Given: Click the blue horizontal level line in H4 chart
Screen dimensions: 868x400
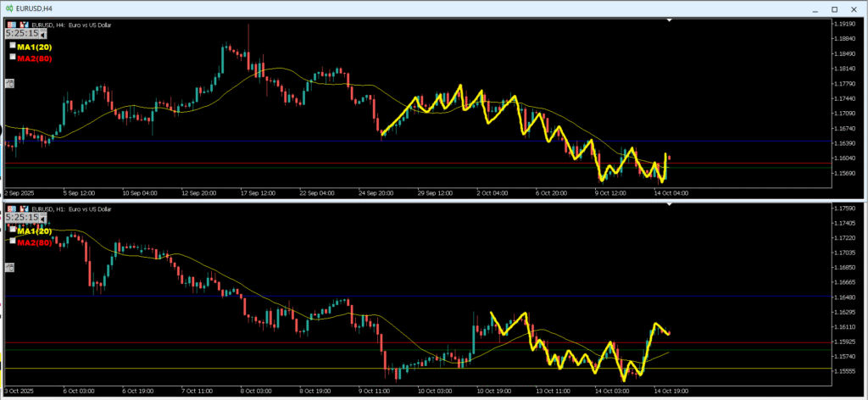Looking at the screenshot, I should (x=254, y=142).
